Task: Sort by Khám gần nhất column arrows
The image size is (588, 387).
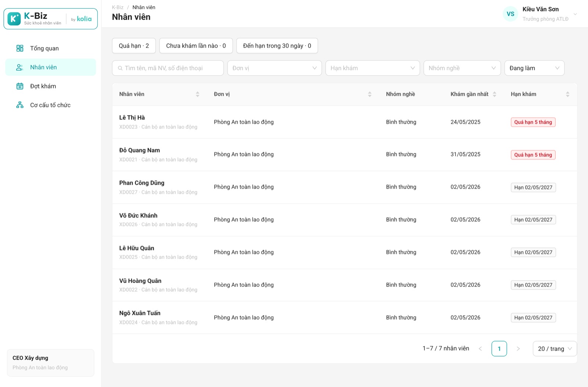Action: 494,94
